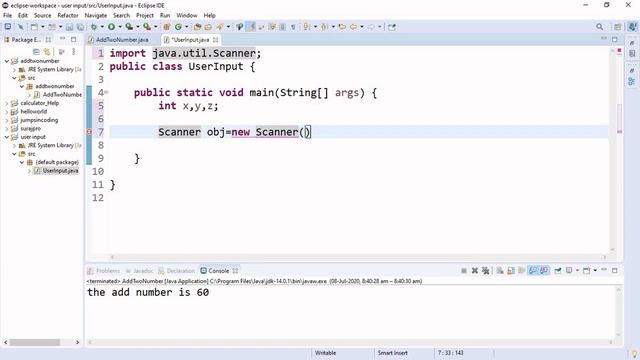Viewport: 640px width, 360px height.
Task: Expand the calculator_Help project
Action: coord(7,103)
